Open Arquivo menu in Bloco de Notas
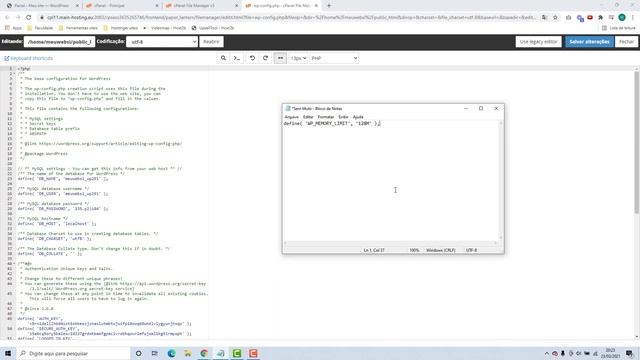This screenshot has height=360, width=640. 291,117
